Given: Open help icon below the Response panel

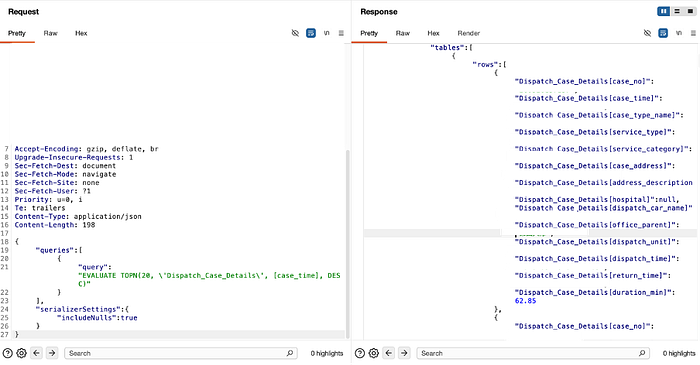Looking at the screenshot, I should (x=360, y=353).
